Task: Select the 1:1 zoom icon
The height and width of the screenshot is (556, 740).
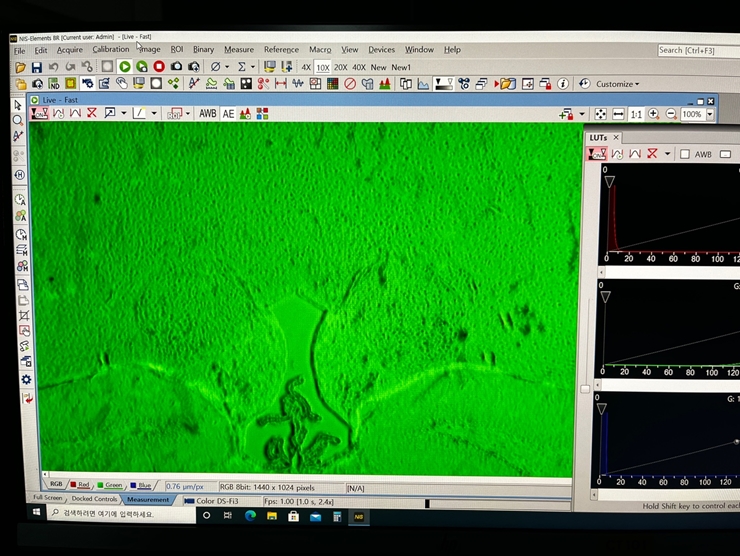Action: (636, 114)
